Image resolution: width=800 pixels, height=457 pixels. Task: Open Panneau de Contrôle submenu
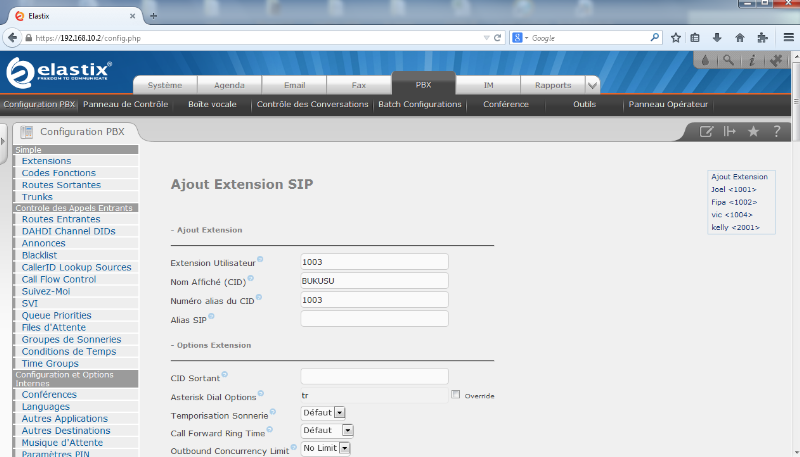pyautogui.click(x=126, y=104)
